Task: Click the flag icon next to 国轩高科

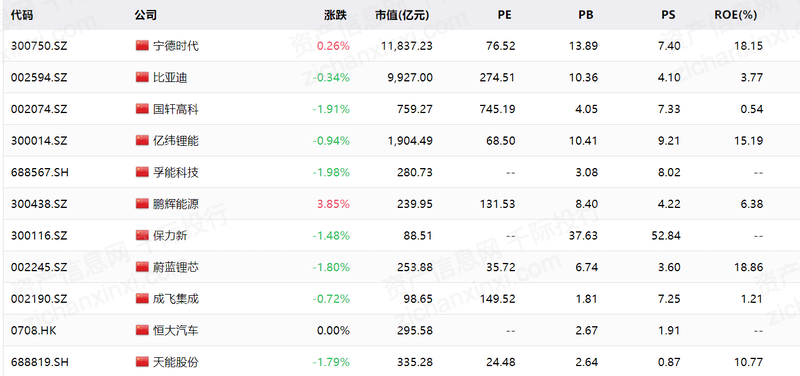Action: 142,109
